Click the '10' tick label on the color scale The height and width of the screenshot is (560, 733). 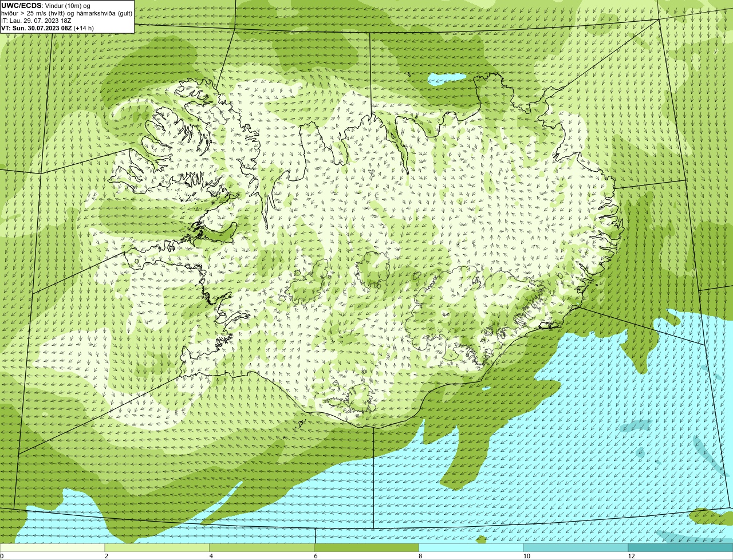[x=526, y=556]
